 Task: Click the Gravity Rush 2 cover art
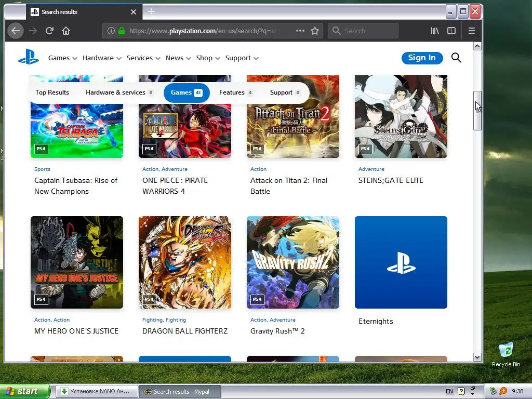(293, 262)
